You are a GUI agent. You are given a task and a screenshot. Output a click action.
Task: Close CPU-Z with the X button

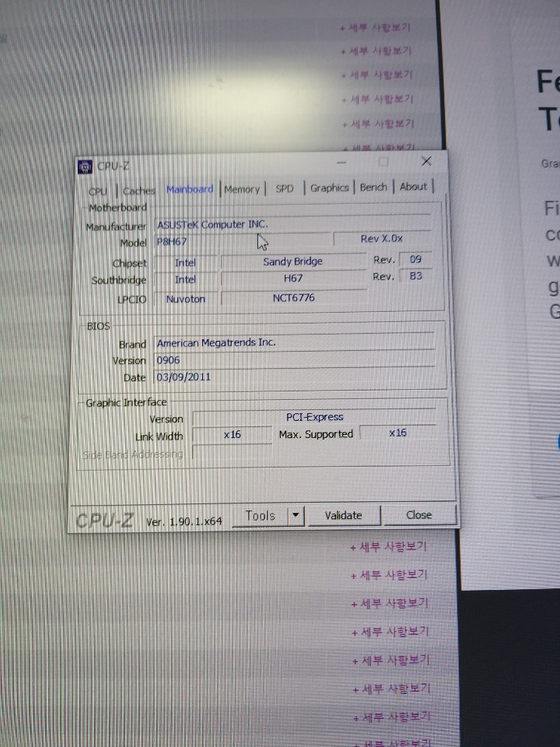point(426,162)
